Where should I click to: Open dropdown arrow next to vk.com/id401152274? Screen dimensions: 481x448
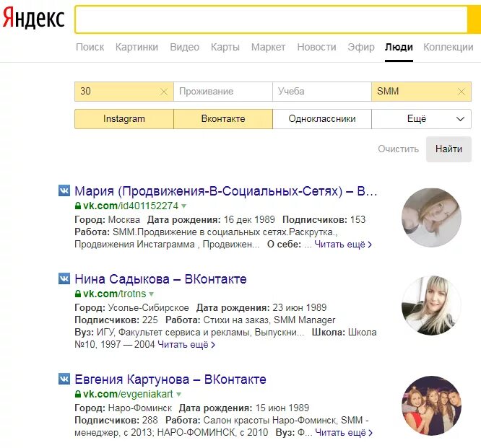click(x=183, y=206)
